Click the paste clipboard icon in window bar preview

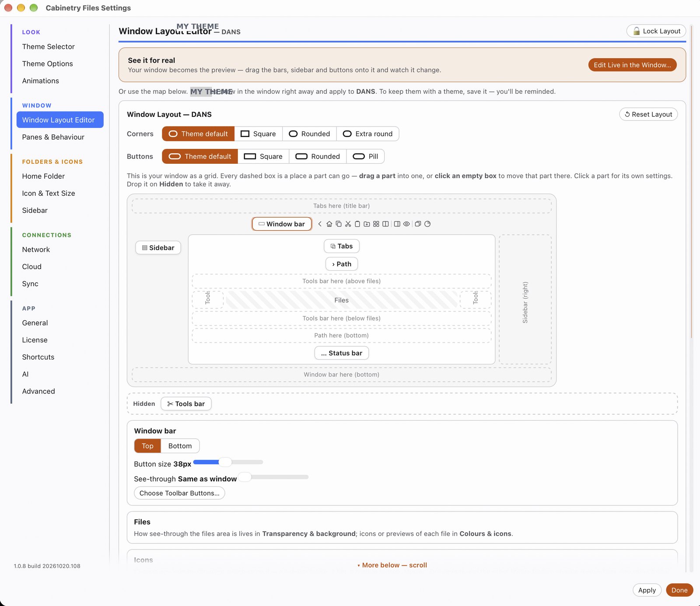coord(357,224)
